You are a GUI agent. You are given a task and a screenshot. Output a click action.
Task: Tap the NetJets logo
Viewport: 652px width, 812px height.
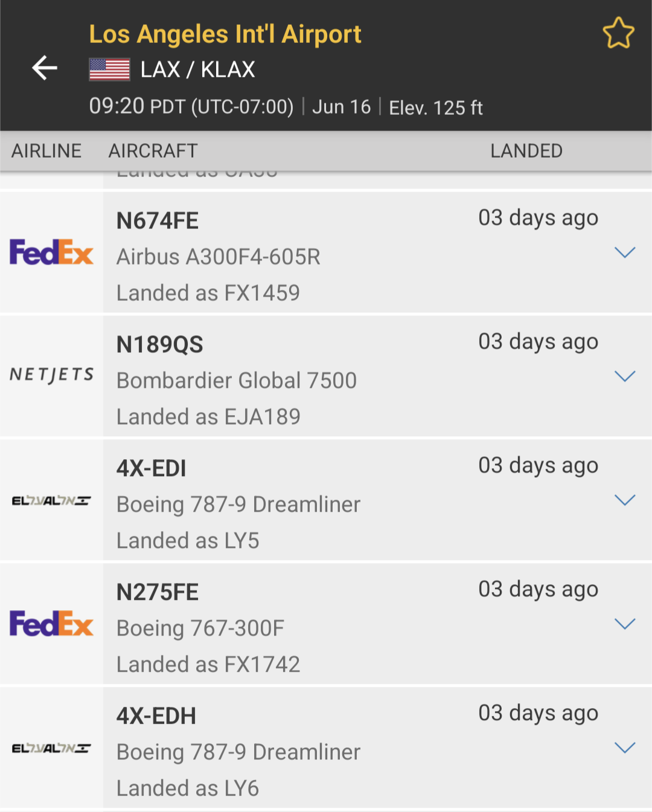(52, 375)
